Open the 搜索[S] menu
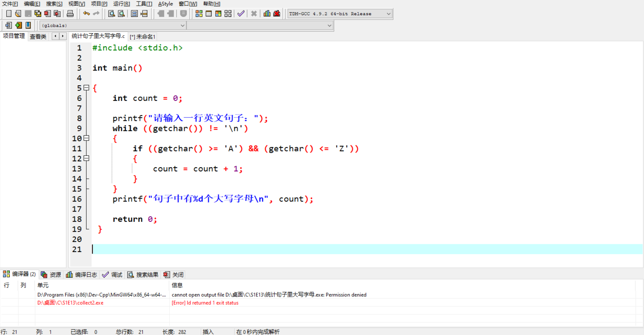This screenshot has height=335, width=644. pos(54,4)
